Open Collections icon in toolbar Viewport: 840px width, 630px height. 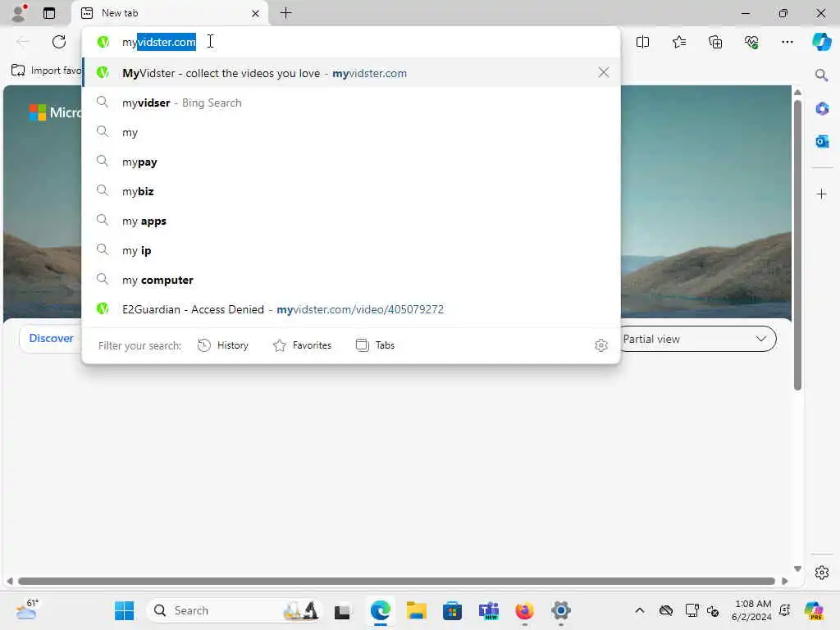coord(715,42)
